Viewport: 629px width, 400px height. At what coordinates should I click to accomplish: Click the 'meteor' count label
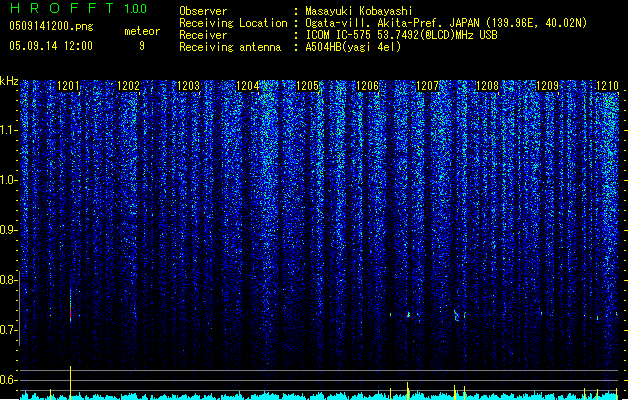coord(142,31)
